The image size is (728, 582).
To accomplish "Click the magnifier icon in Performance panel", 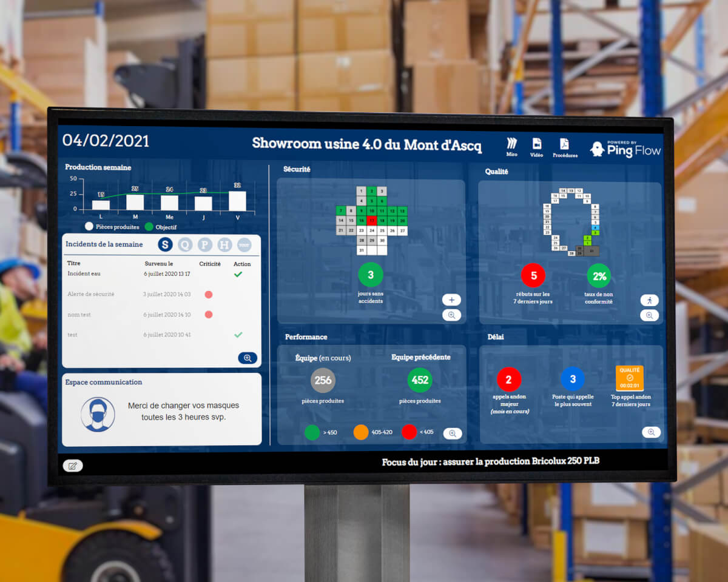I will (x=453, y=433).
